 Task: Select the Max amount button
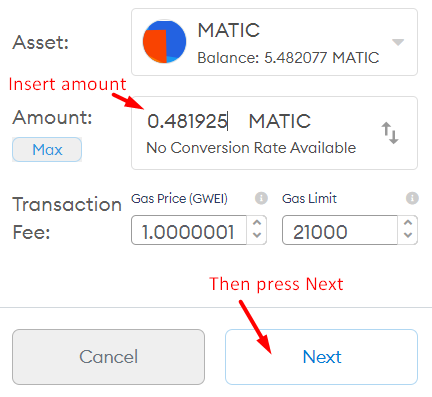(x=47, y=149)
